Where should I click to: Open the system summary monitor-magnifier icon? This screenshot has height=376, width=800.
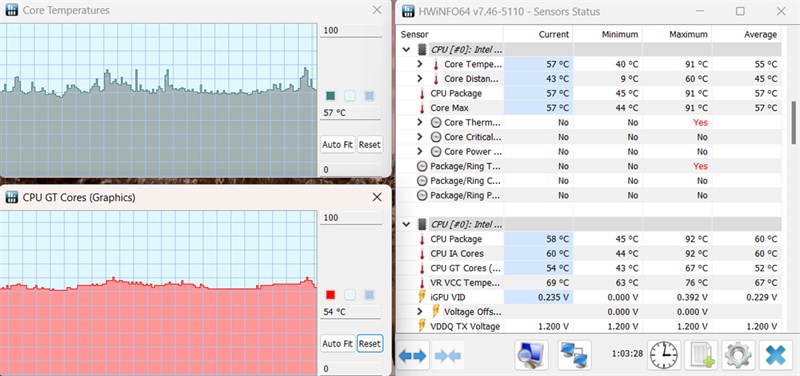click(x=531, y=355)
